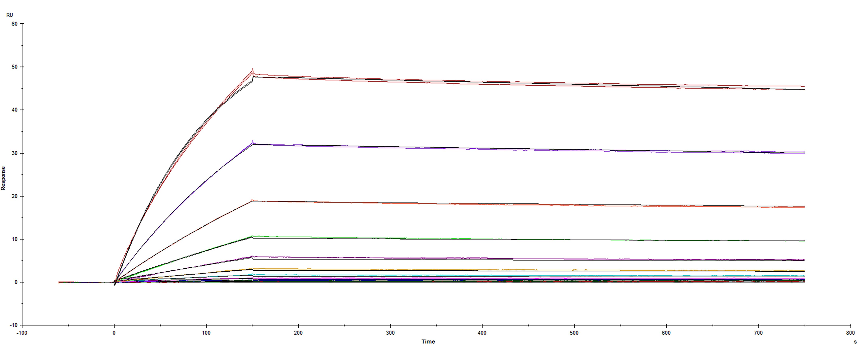Click the x-axis tick label -100
868x345 pixels.
[22, 333]
